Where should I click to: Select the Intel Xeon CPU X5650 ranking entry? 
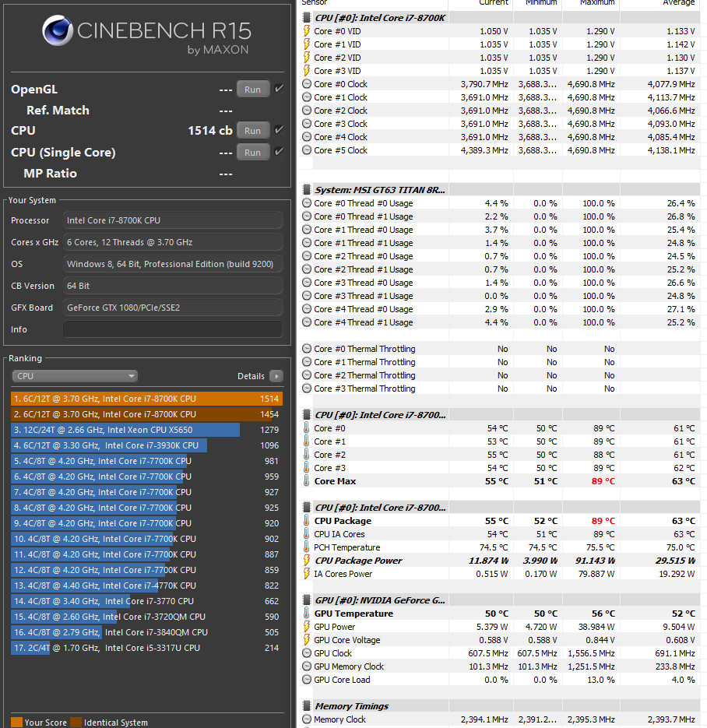point(146,430)
